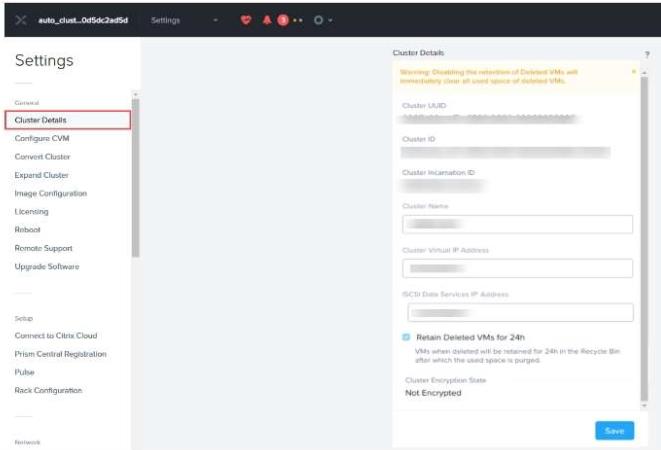Expand dropdown arrow next to tasks icon
The width and height of the screenshot is (661, 450).
tap(331, 20)
